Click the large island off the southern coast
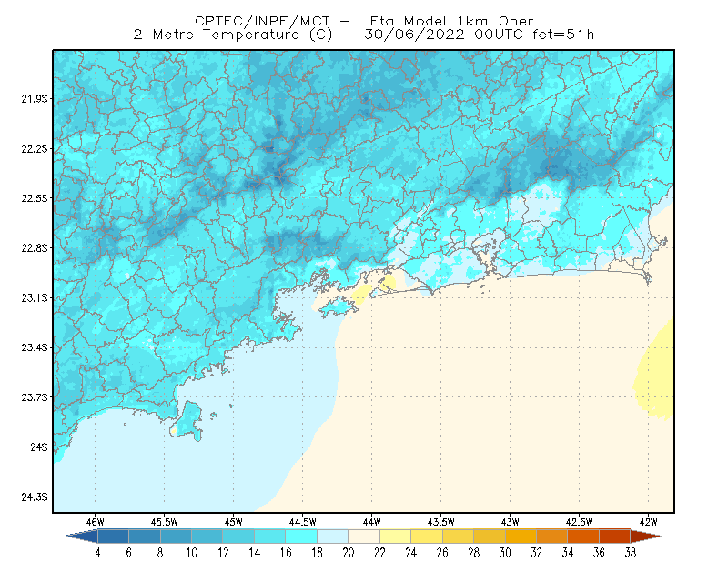 187,420
